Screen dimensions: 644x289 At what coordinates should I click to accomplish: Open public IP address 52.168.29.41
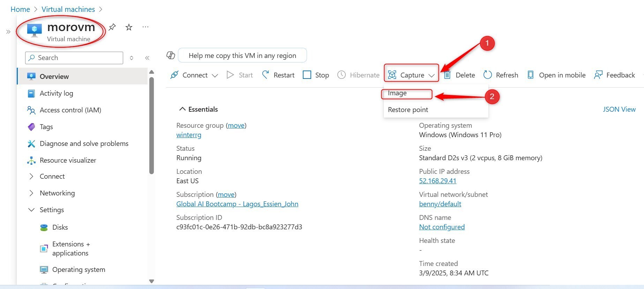[x=437, y=181]
